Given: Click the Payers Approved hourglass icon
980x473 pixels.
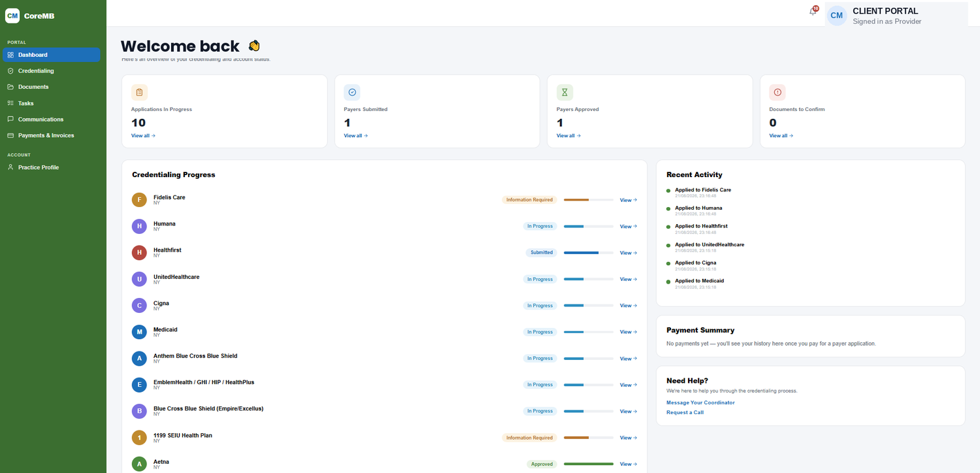Looking at the screenshot, I should tap(564, 92).
